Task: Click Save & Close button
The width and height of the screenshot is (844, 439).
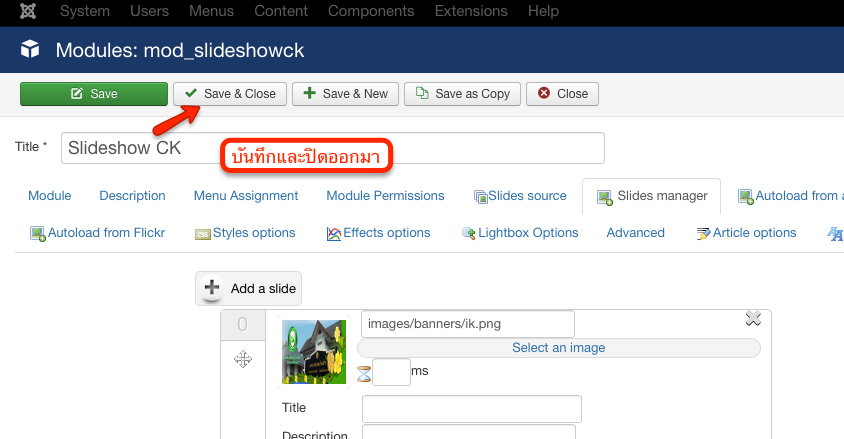Action: (230, 94)
